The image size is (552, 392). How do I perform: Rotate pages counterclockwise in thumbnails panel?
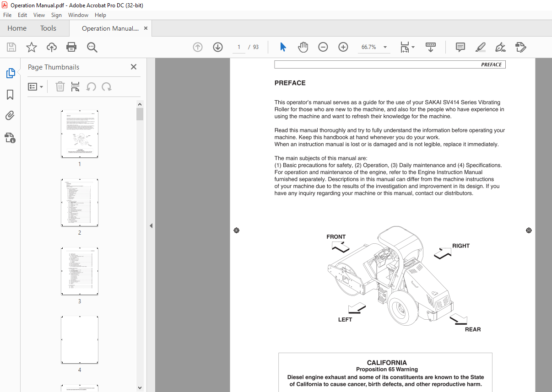(x=91, y=87)
